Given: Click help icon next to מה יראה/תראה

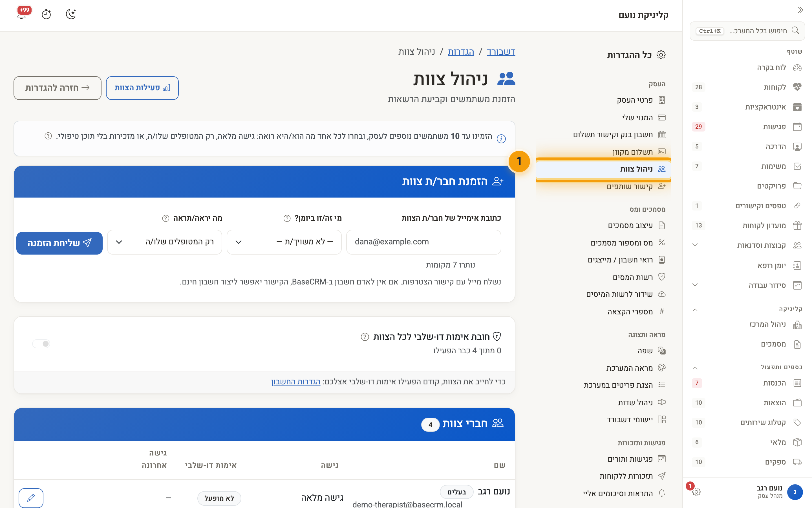Looking at the screenshot, I should [166, 218].
